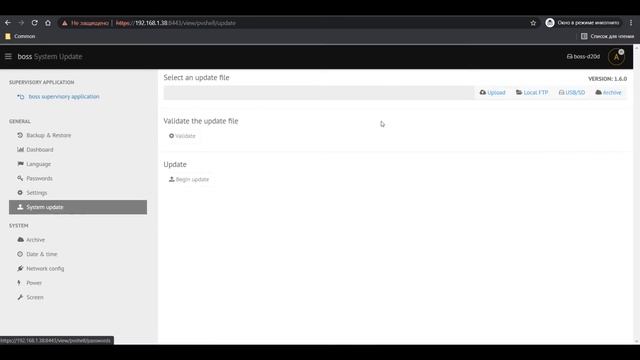The width and height of the screenshot is (640, 360).
Task: Click the not-secure warning icon
Action: 64,23
